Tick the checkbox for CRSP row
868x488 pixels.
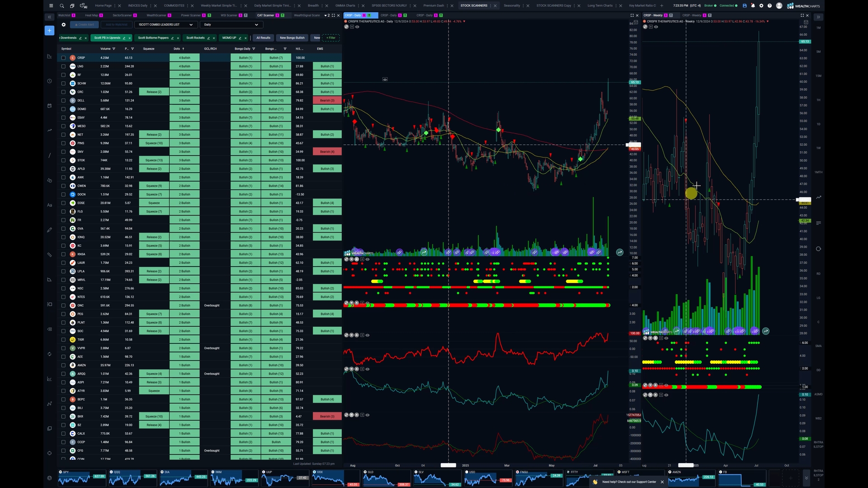[63, 58]
